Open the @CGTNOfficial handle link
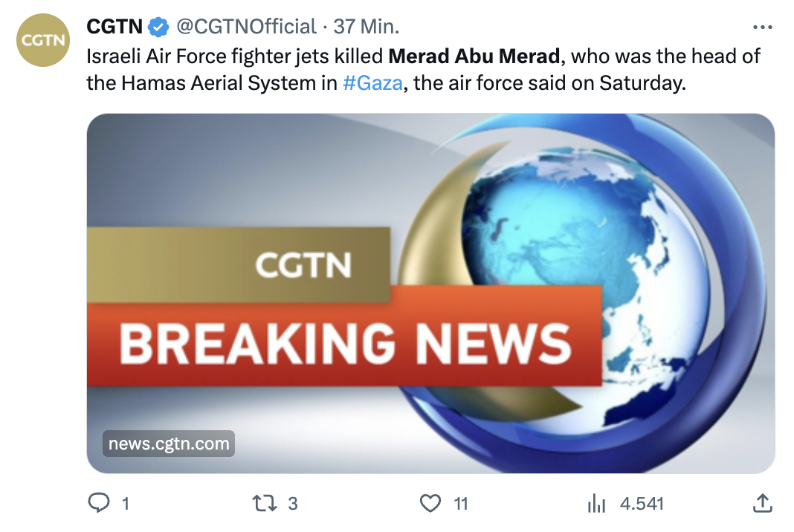 (x=247, y=27)
